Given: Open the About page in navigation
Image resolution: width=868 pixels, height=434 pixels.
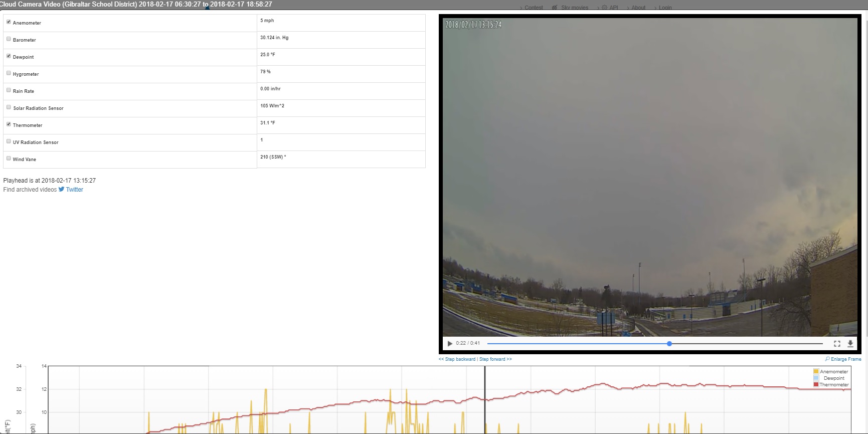Looking at the screenshot, I should (x=638, y=8).
